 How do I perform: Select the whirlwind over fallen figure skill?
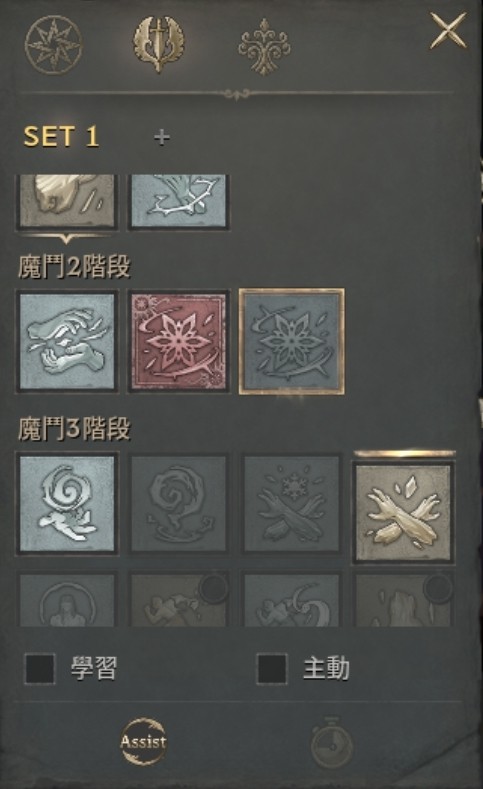coord(67,504)
